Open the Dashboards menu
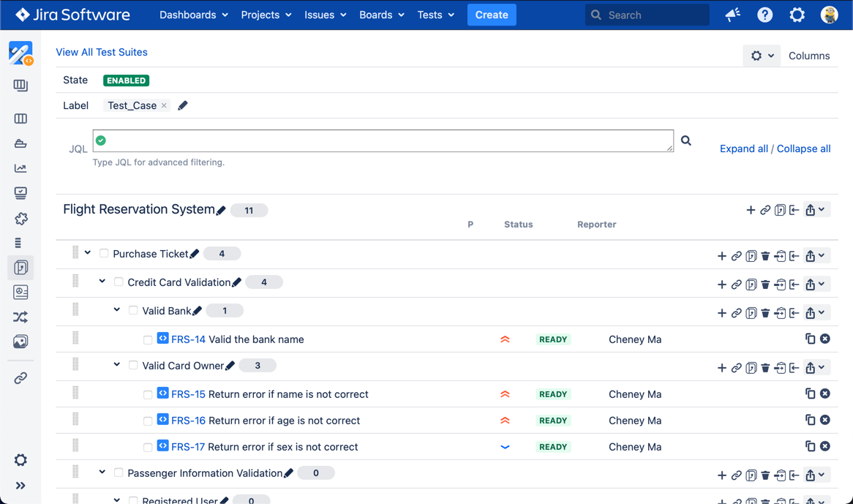853x504 pixels. pos(194,15)
